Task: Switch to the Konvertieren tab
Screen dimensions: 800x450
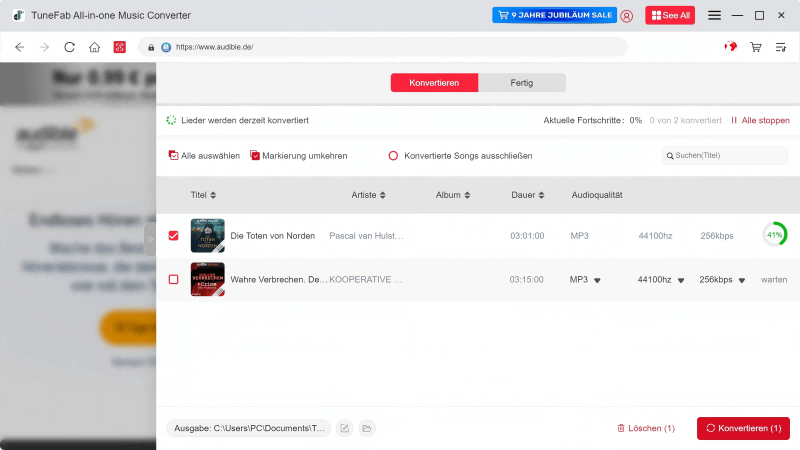Action: (x=434, y=83)
